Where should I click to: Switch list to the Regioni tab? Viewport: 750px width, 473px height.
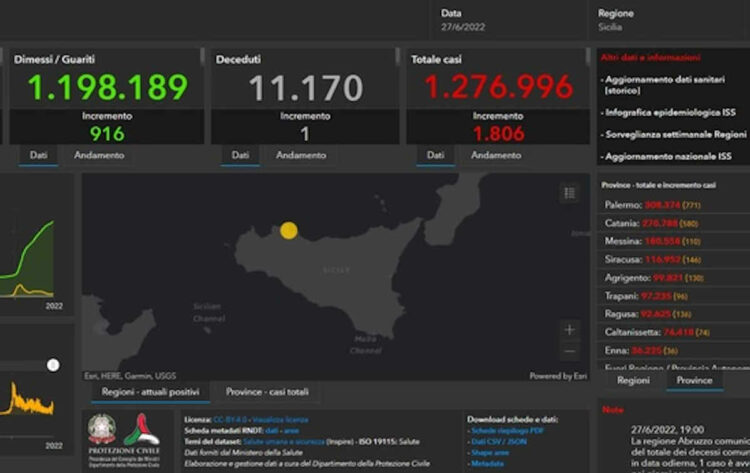tap(633, 381)
